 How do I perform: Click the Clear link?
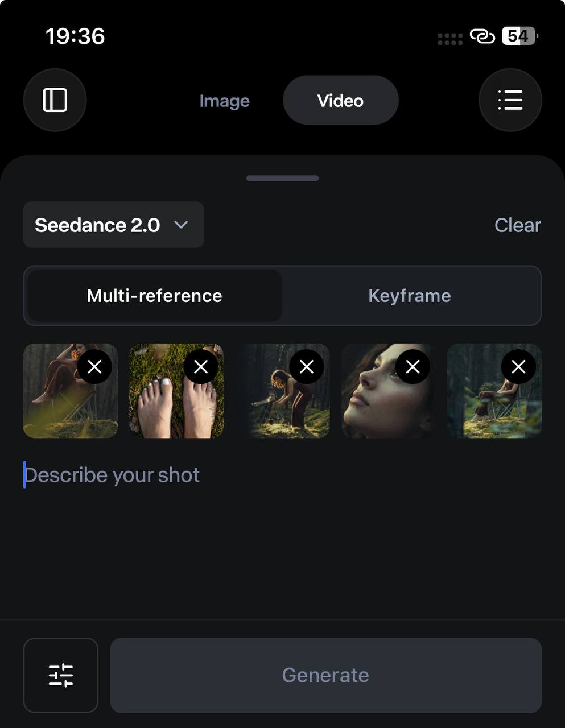517,225
